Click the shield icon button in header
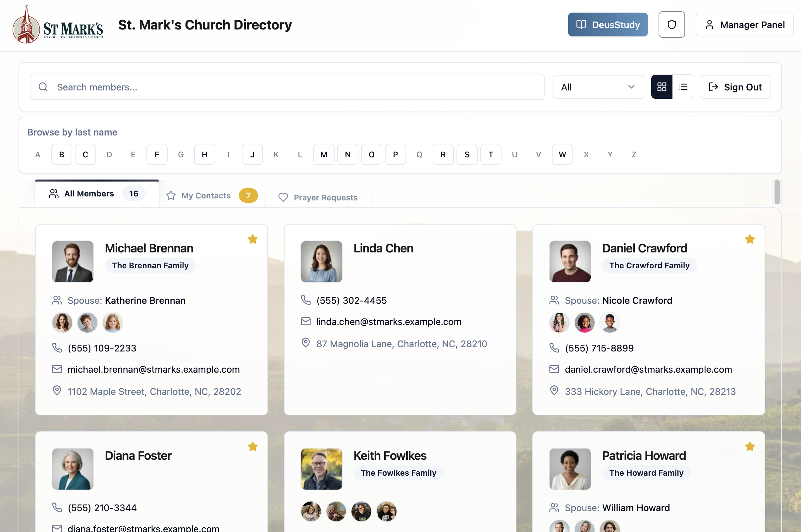The width and height of the screenshot is (801, 532). pos(671,25)
